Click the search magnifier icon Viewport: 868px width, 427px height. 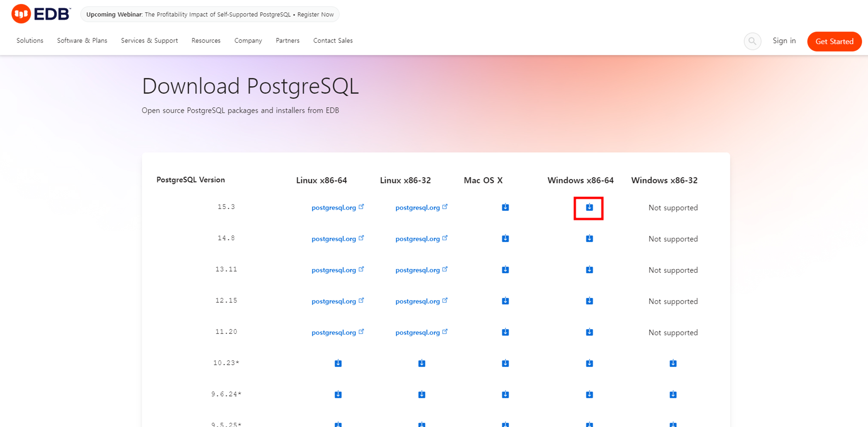pyautogui.click(x=752, y=41)
